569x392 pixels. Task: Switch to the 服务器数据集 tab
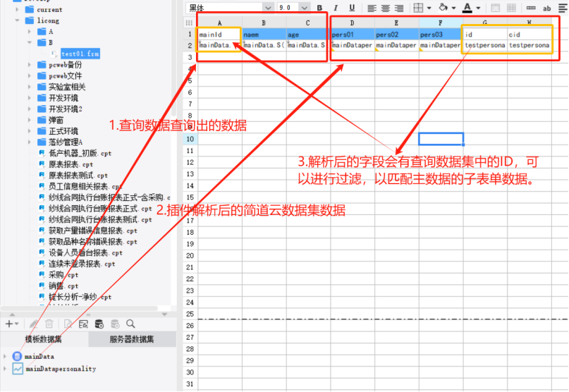[132, 339]
